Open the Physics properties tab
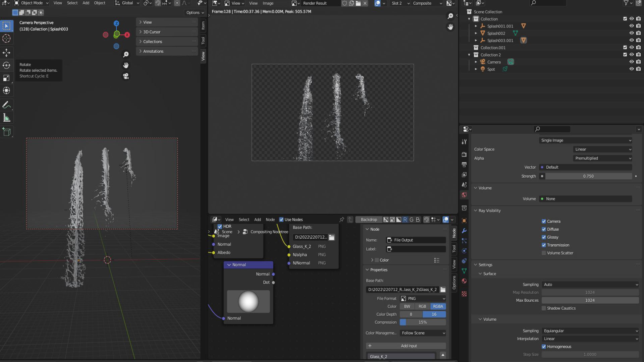Image resolution: width=644 pixels, height=362 pixels. (464, 251)
